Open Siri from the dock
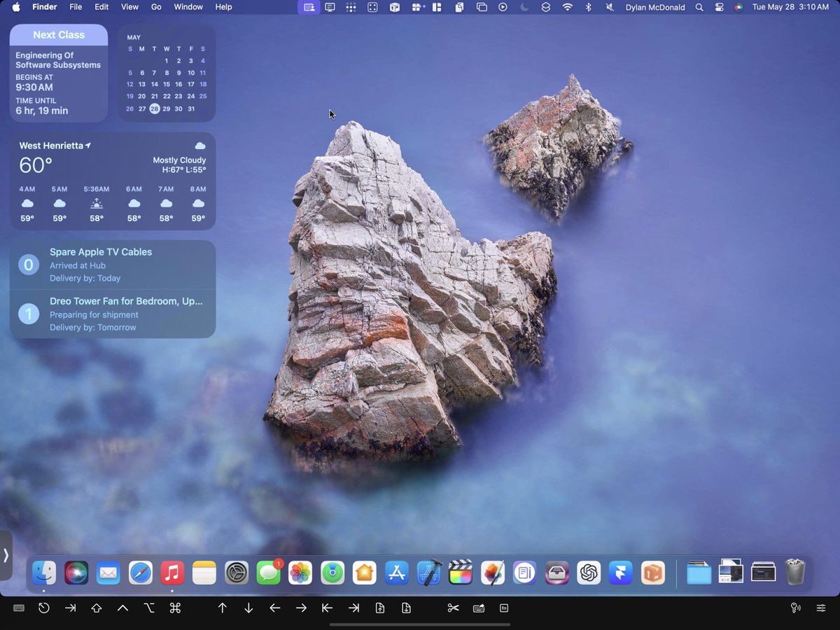Screen dimensions: 840x630 point(76,573)
